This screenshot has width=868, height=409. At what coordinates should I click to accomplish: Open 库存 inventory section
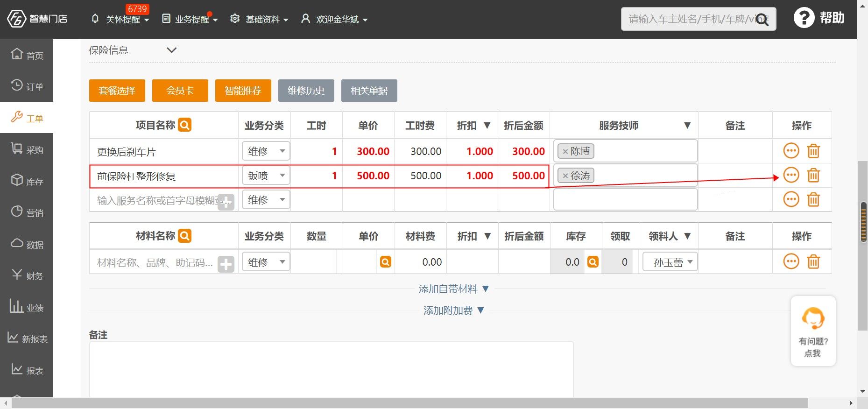click(x=27, y=181)
